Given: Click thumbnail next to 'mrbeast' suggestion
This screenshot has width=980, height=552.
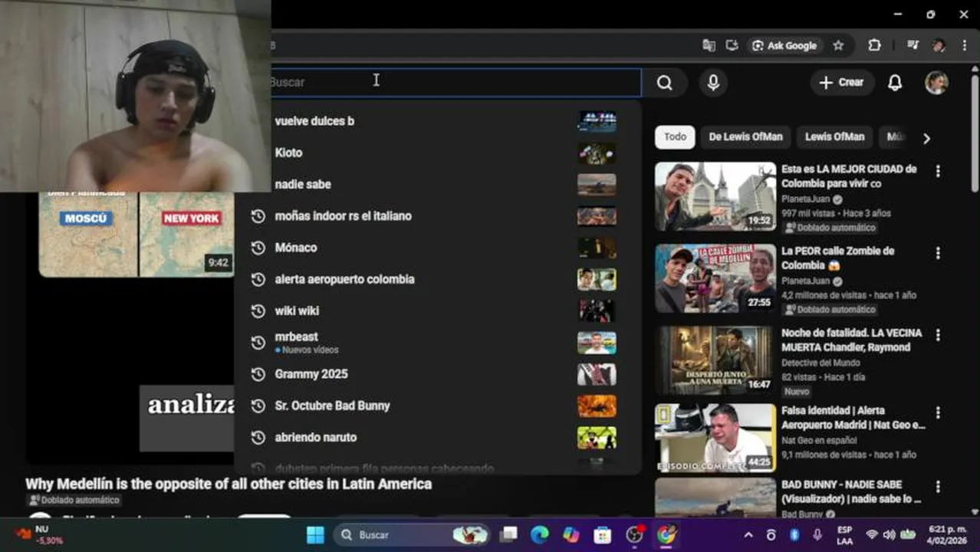Looking at the screenshot, I should coord(597,342).
